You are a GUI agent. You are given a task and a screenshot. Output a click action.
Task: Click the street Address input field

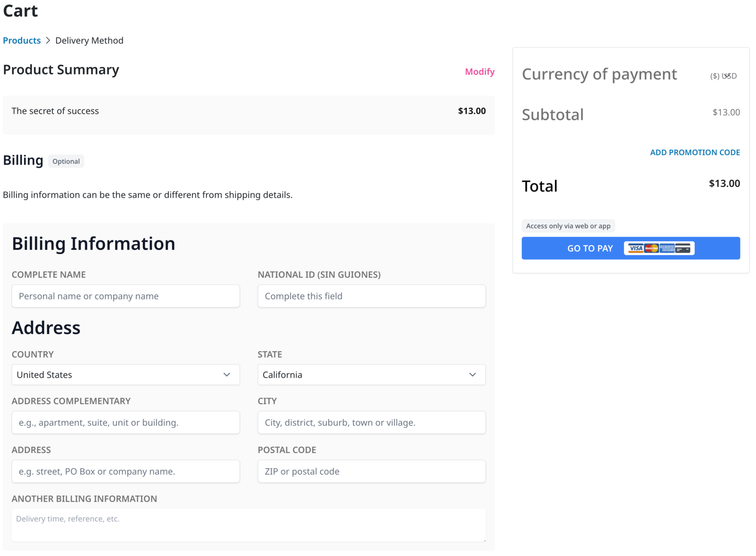point(126,471)
